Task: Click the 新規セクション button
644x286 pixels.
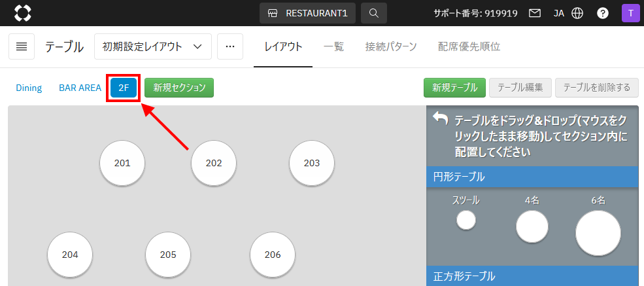Action: click(x=179, y=88)
